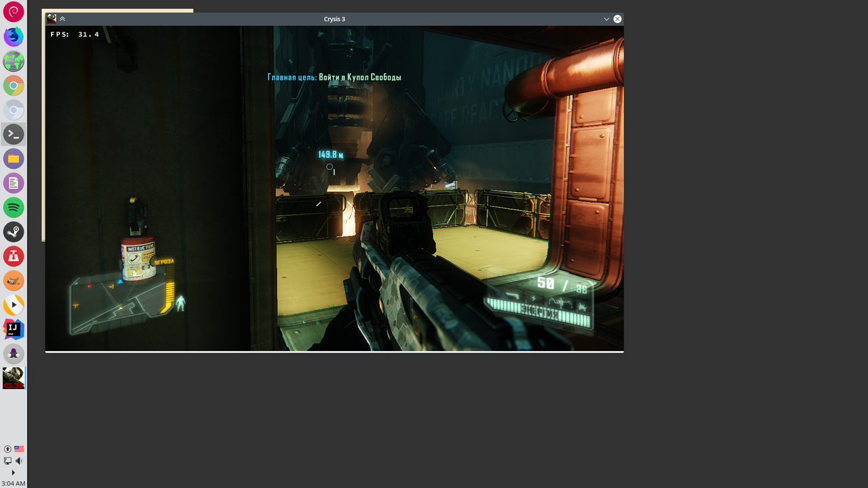
Task: Launch Firefox from the dock
Action: (x=14, y=36)
